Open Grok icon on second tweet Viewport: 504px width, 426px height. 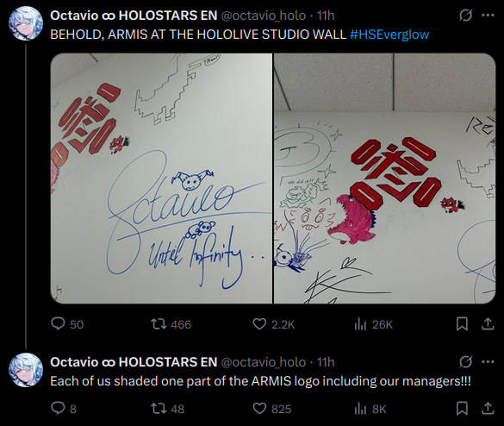tap(465, 362)
